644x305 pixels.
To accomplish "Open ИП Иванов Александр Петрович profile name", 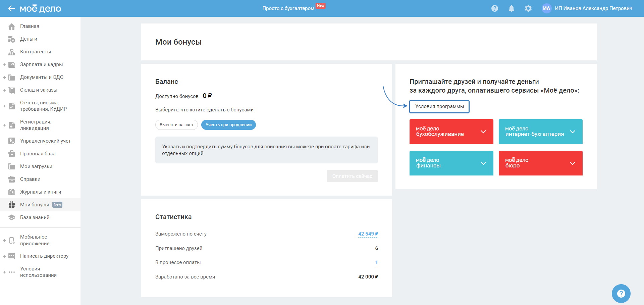I will (x=593, y=8).
